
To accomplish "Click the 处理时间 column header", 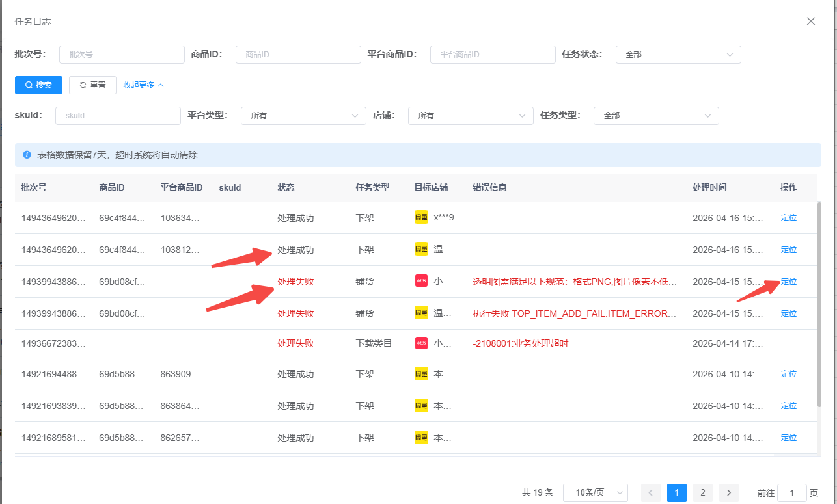I will click(710, 187).
